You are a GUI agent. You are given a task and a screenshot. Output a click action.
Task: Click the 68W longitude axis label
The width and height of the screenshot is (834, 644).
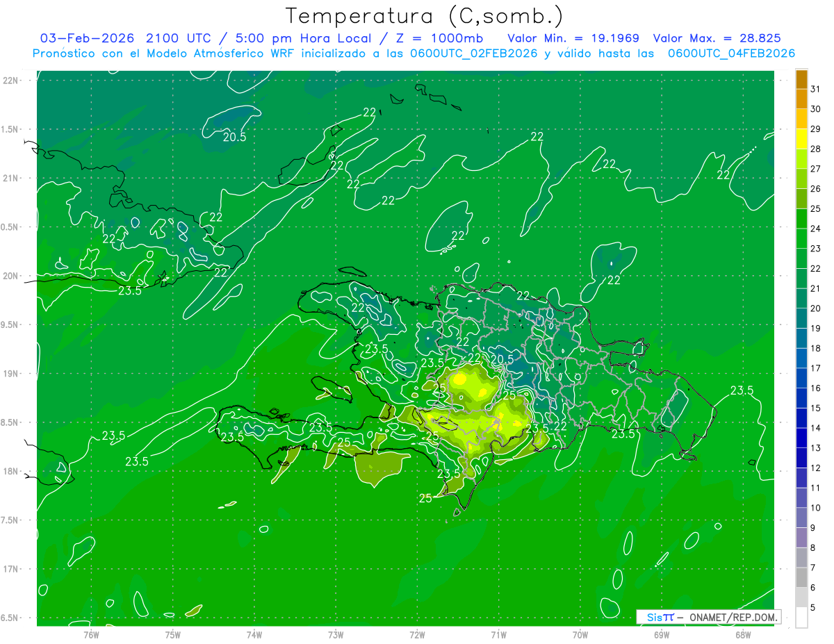tap(743, 635)
